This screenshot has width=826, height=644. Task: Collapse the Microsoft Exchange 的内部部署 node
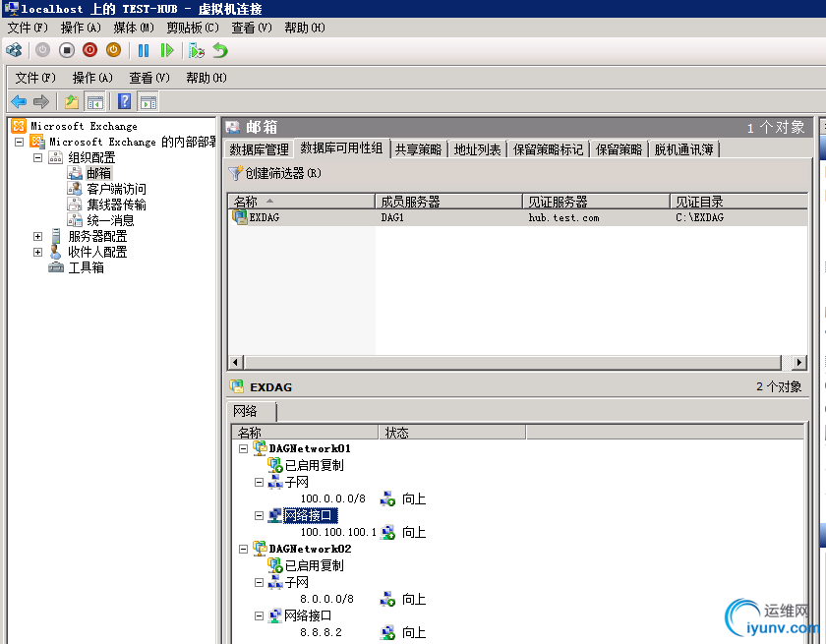click(x=20, y=142)
